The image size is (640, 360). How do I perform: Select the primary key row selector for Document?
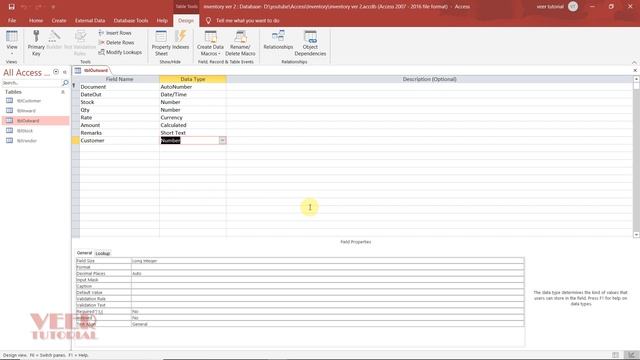pyautogui.click(x=75, y=87)
